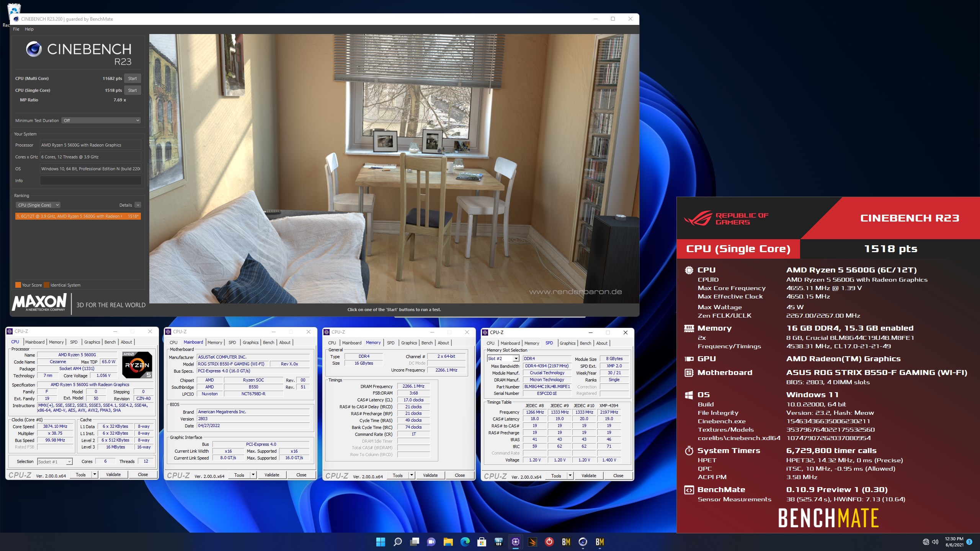Click the Processor field showing Ryzen 5 5600G
This screenshot has height=551, width=980.
point(91,145)
